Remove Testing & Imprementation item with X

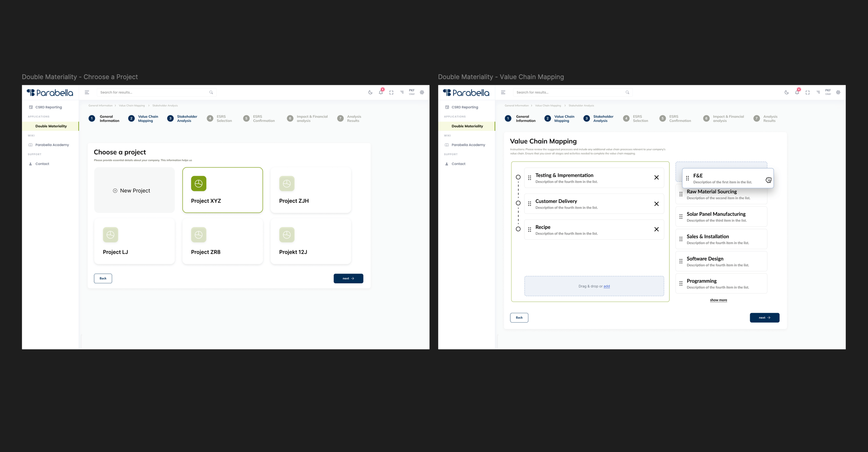[656, 178]
